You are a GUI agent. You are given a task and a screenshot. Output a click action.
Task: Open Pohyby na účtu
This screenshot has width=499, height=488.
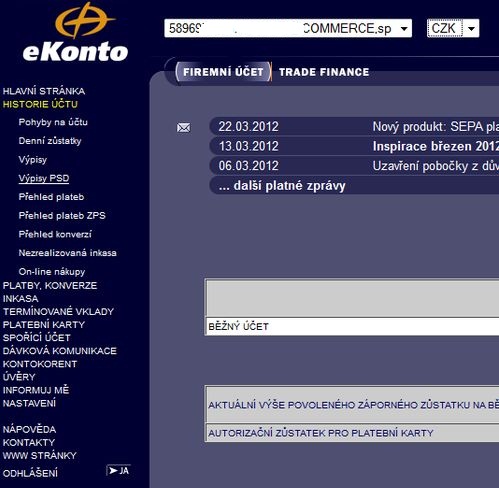click(x=53, y=122)
